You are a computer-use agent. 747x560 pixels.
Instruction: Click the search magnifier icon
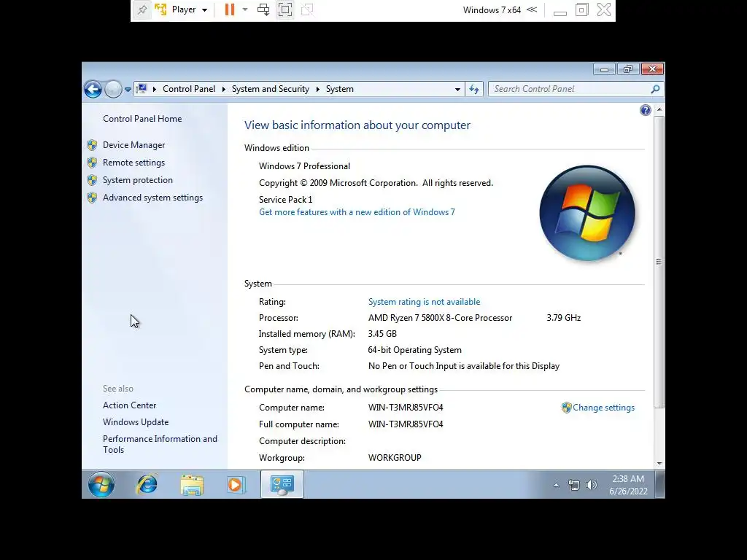(x=656, y=89)
